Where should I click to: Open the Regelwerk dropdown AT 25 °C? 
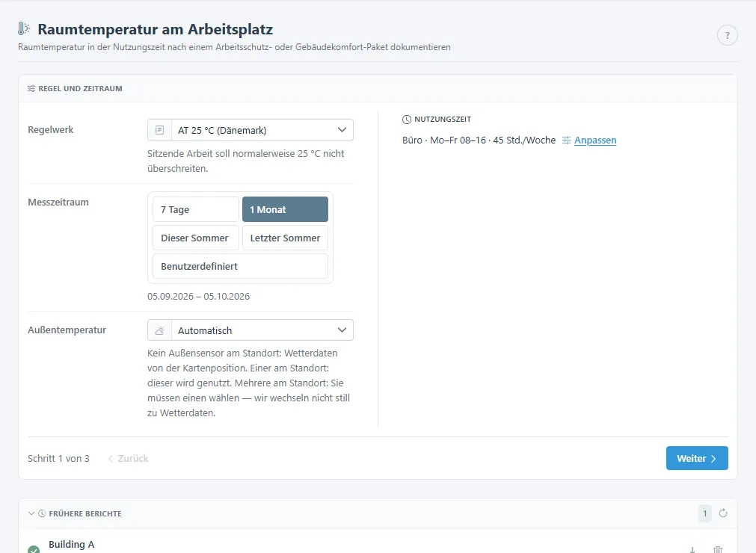251,130
